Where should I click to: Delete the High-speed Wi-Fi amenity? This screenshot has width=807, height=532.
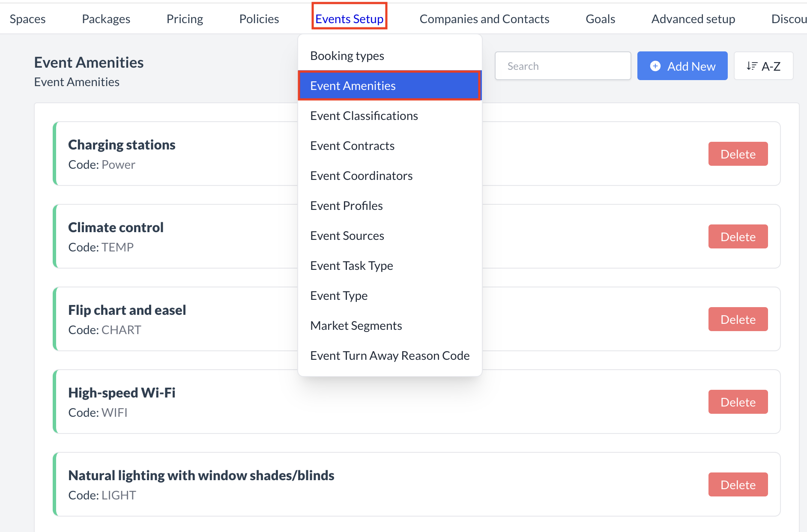738,402
